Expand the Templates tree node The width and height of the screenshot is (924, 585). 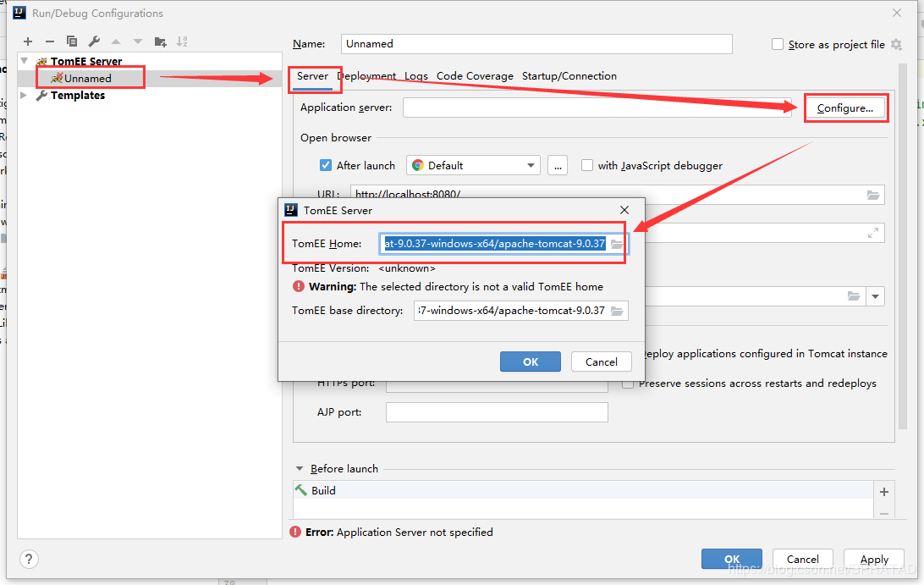(x=24, y=96)
